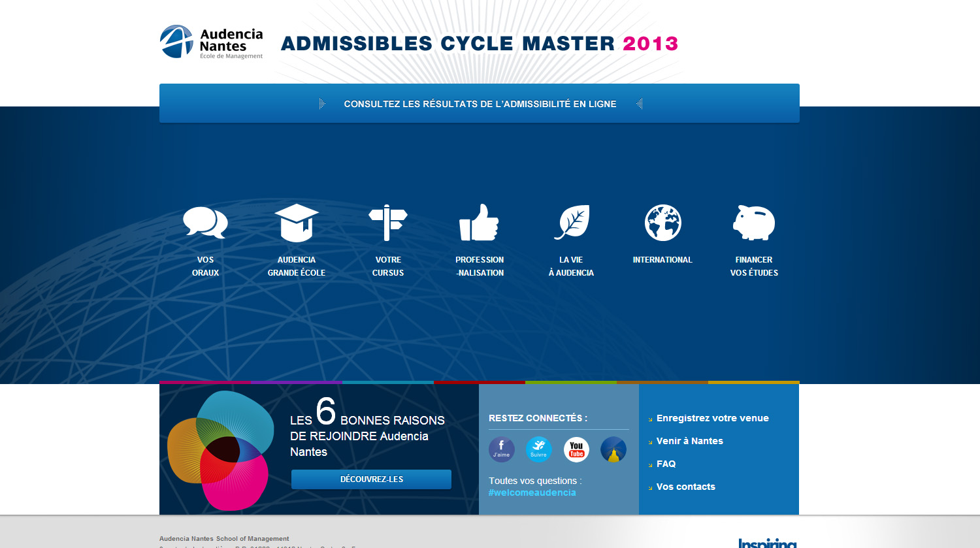Open the admissibility results banner
The height and width of the screenshot is (548, 980).
[480, 103]
